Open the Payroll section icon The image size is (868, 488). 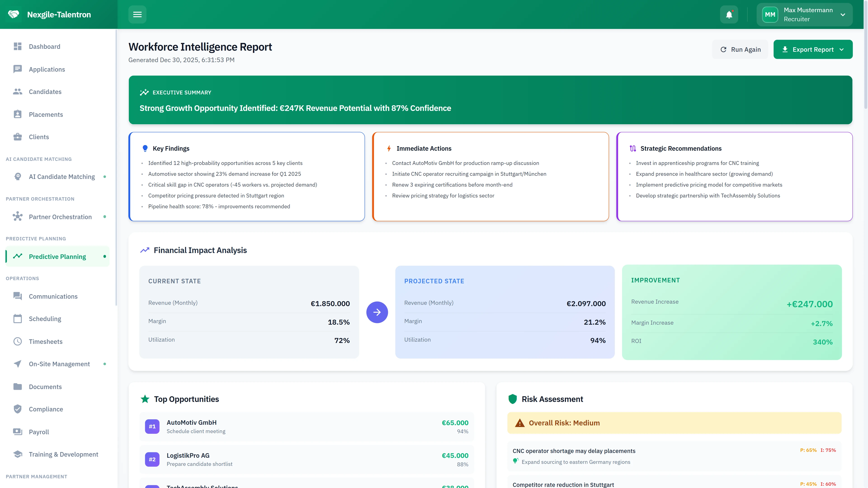coord(18,432)
